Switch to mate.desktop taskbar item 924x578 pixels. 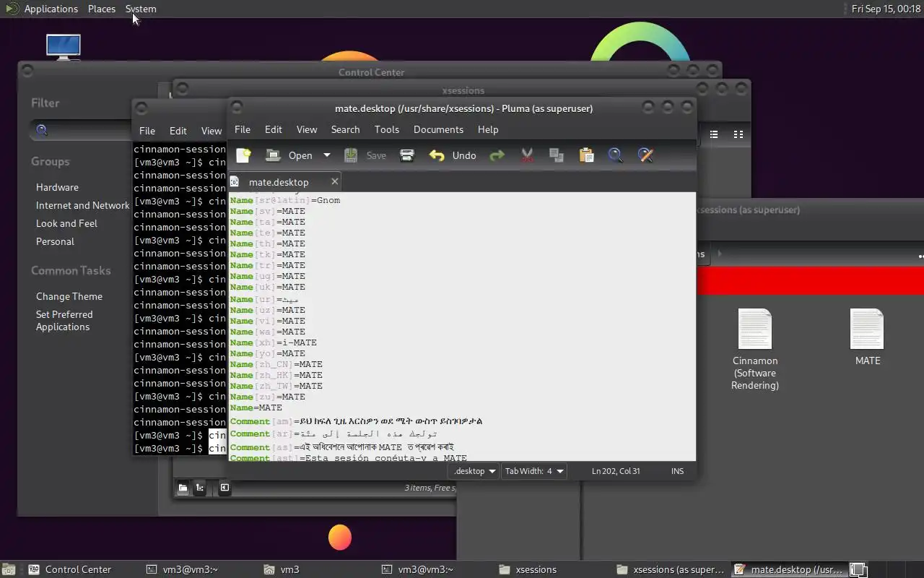tap(788, 569)
